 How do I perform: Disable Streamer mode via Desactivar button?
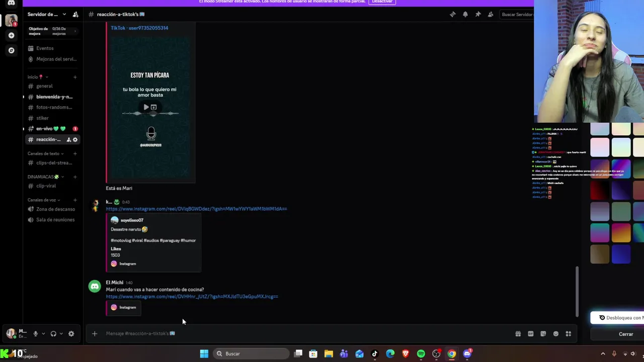(x=382, y=2)
